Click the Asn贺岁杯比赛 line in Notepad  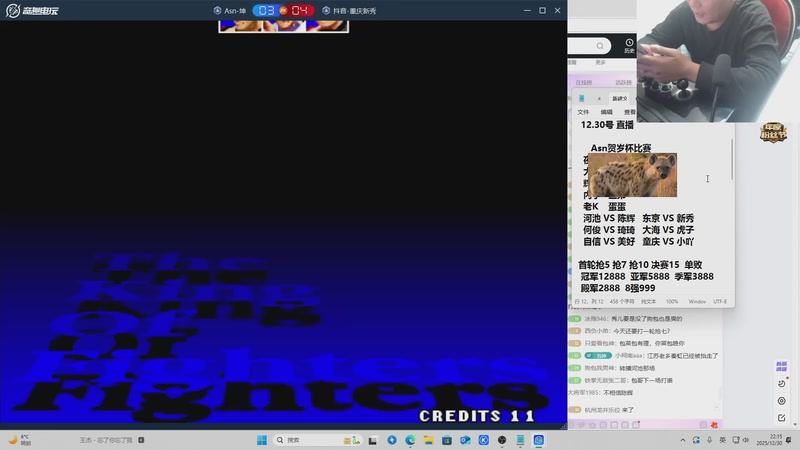tap(620, 147)
